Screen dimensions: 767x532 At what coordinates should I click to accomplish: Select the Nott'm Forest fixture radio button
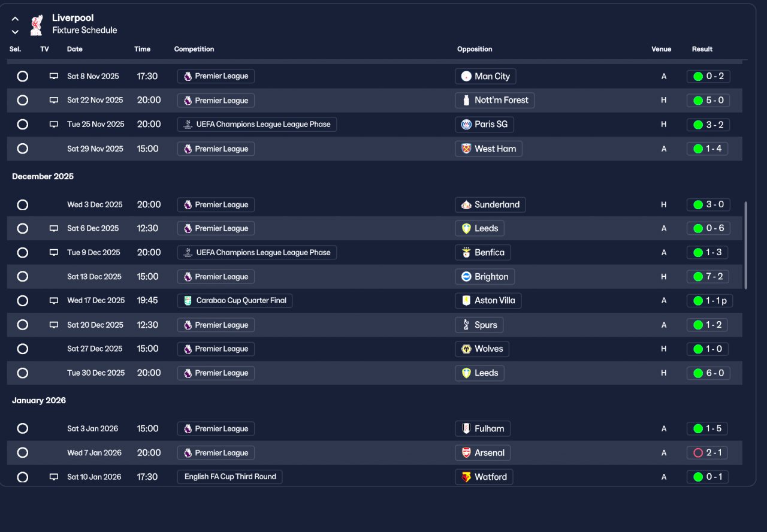click(22, 100)
